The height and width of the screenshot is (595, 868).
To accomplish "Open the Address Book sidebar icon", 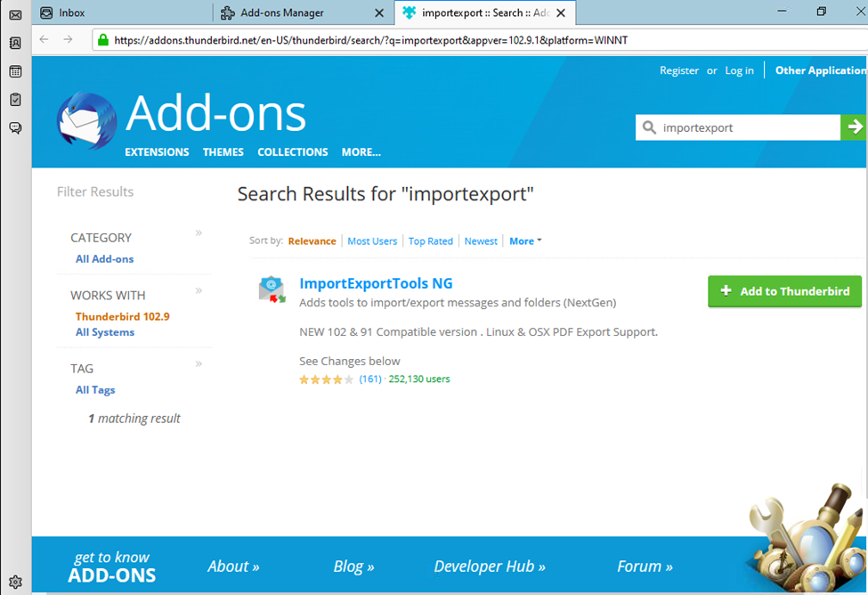I will [x=15, y=44].
